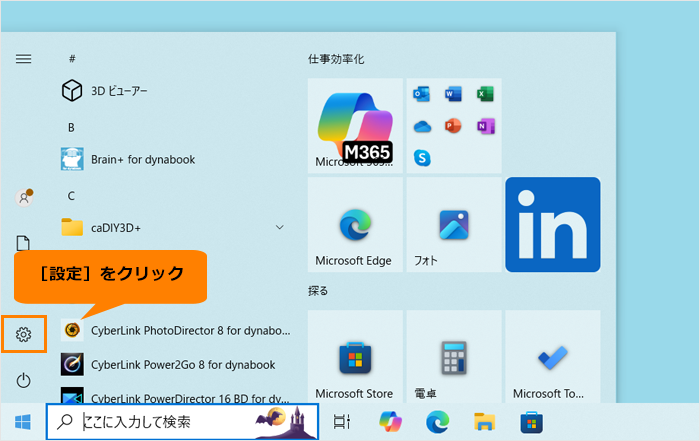Open File Explorer from the taskbar
The image size is (700, 441).
pos(485,422)
